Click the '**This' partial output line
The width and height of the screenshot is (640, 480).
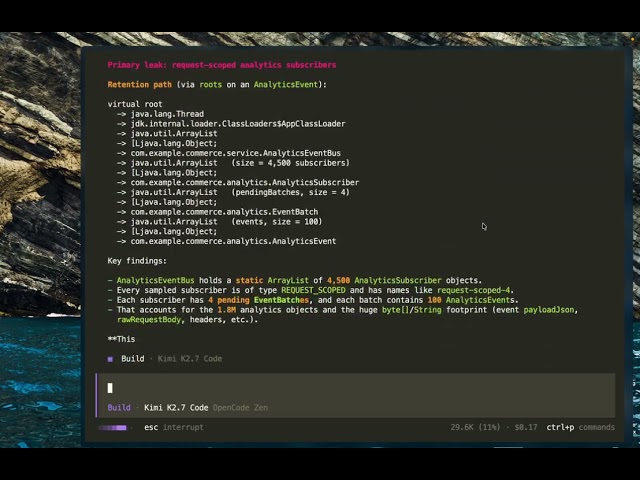point(121,339)
